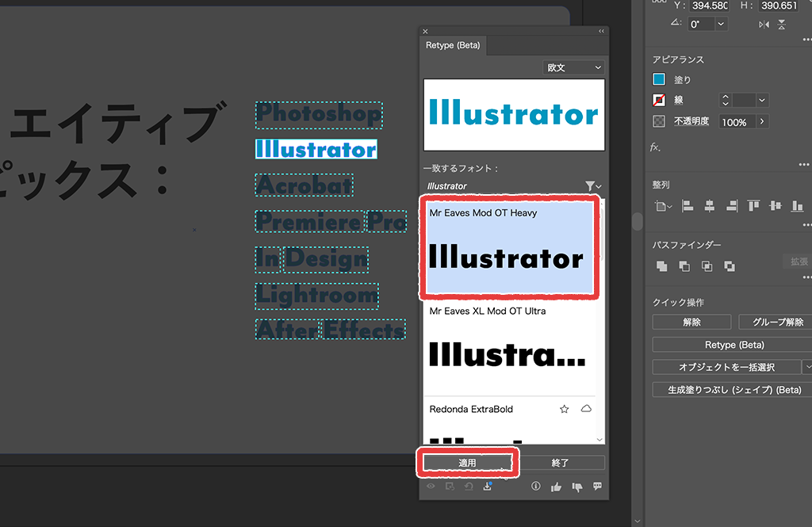Click the グループ解除 ungroup button
The image size is (812, 527).
pyautogui.click(x=776, y=322)
